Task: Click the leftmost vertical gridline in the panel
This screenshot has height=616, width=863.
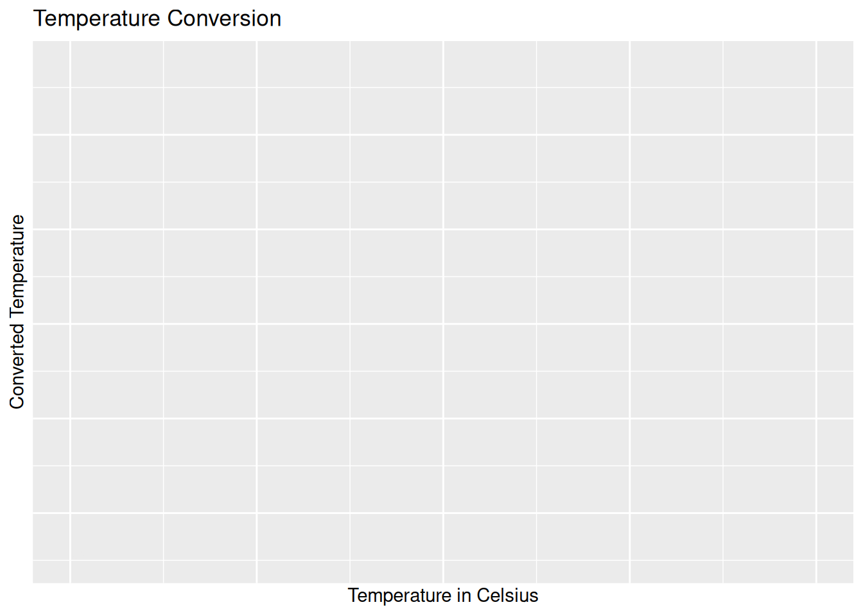Action: 70,312
